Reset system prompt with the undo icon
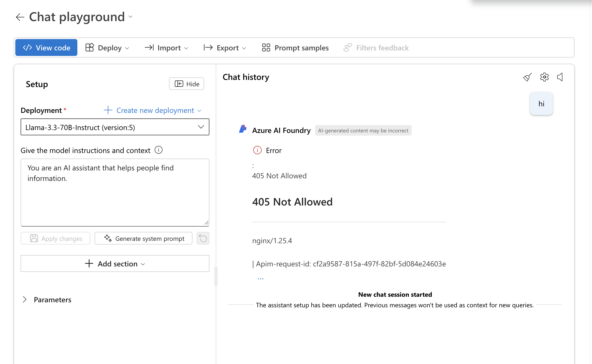The height and width of the screenshot is (364, 592). pos(203,238)
